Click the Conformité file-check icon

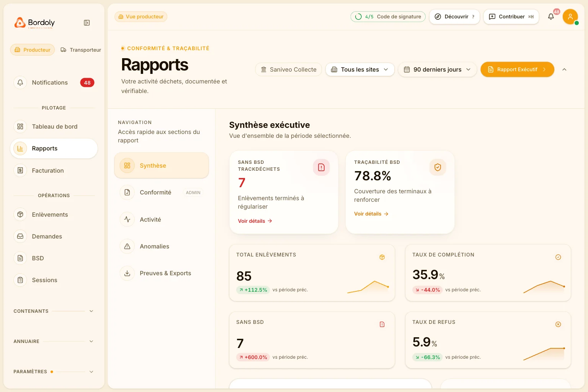coord(127,192)
